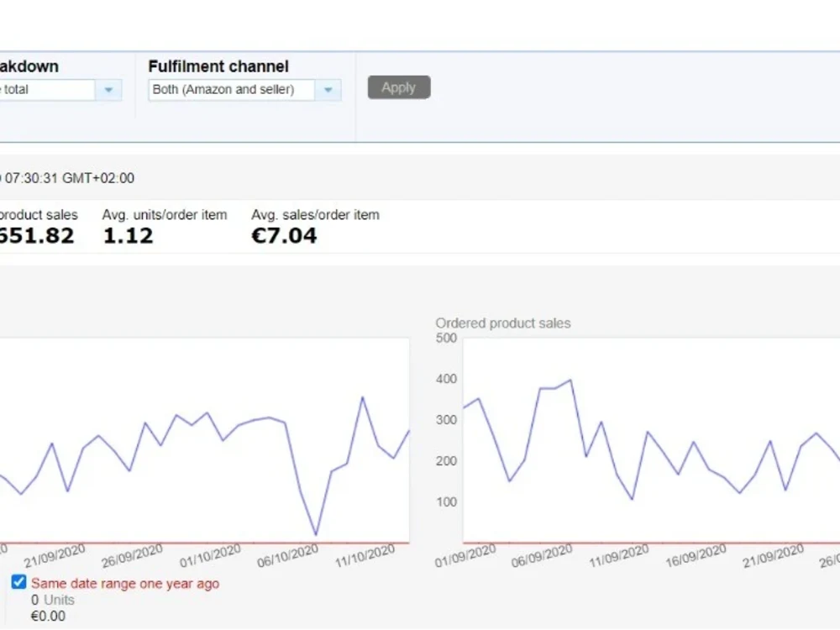
Task: Click the €0.00 value under the checkbox
Action: pos(48,616)
